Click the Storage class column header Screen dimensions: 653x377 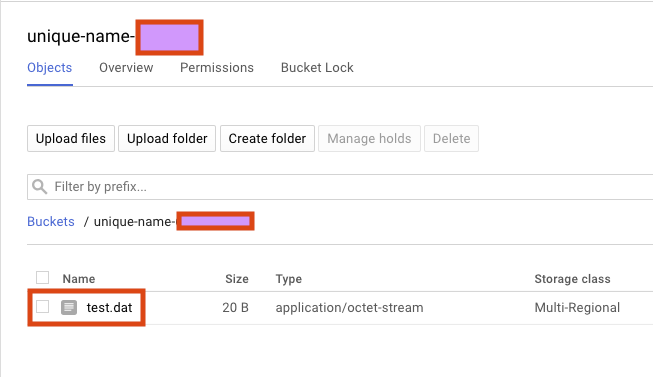coord(573,279)
